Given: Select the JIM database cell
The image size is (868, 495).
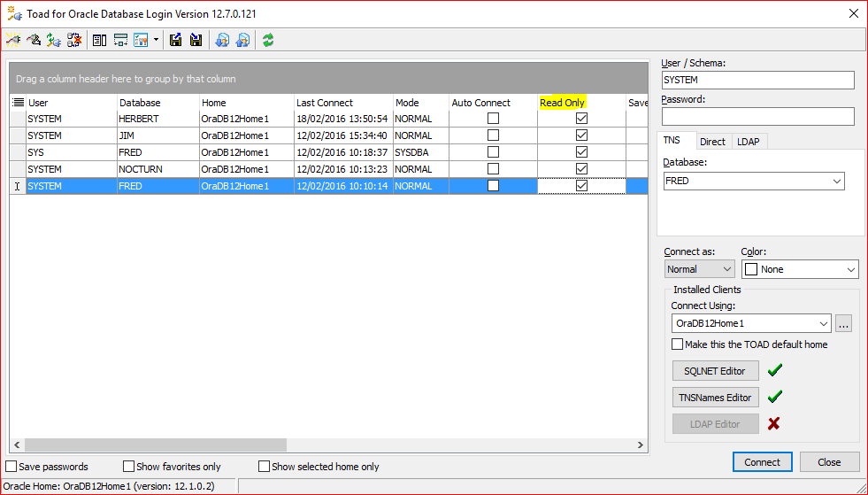Looking at the screenshot, I should pos(158,135).
